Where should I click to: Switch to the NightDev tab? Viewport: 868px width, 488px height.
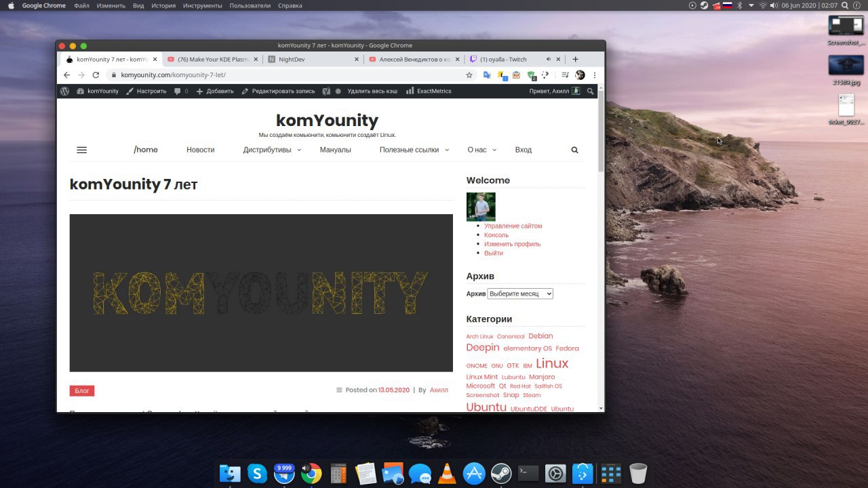pos(312,60)
